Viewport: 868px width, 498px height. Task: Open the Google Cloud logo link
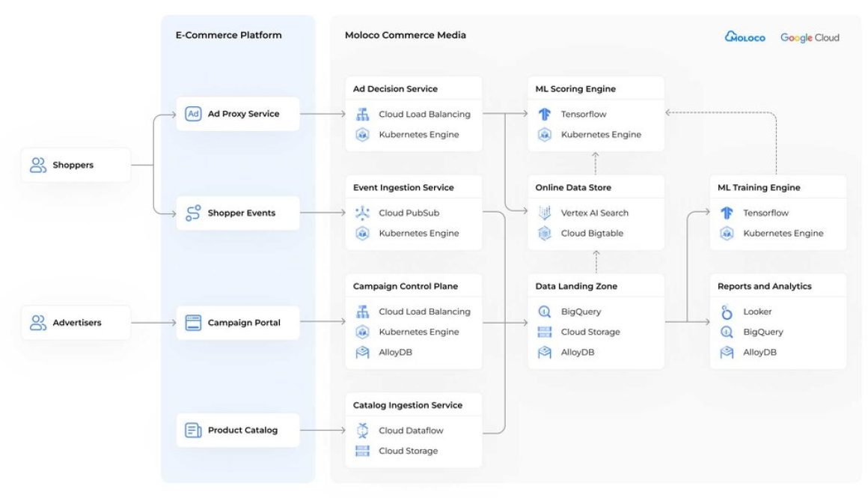[810, 37]
